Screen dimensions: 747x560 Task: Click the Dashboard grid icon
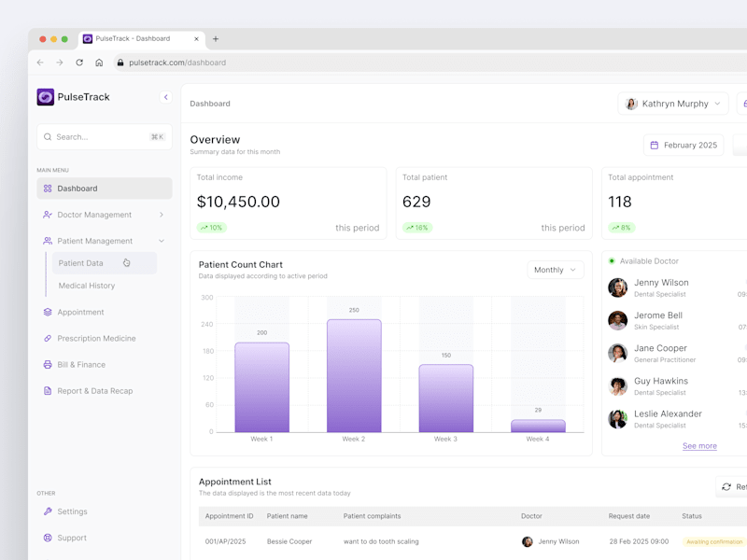pyautogui.click(x=48, y=189)
